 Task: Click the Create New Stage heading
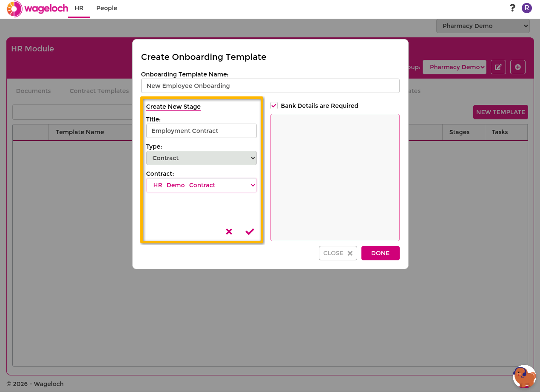(173, 107)
